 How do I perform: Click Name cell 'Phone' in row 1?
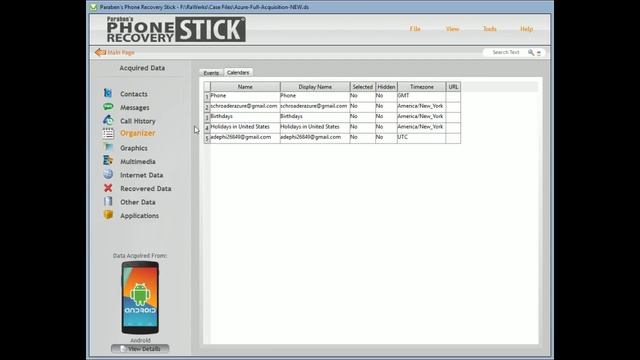(x=245, y=96)
